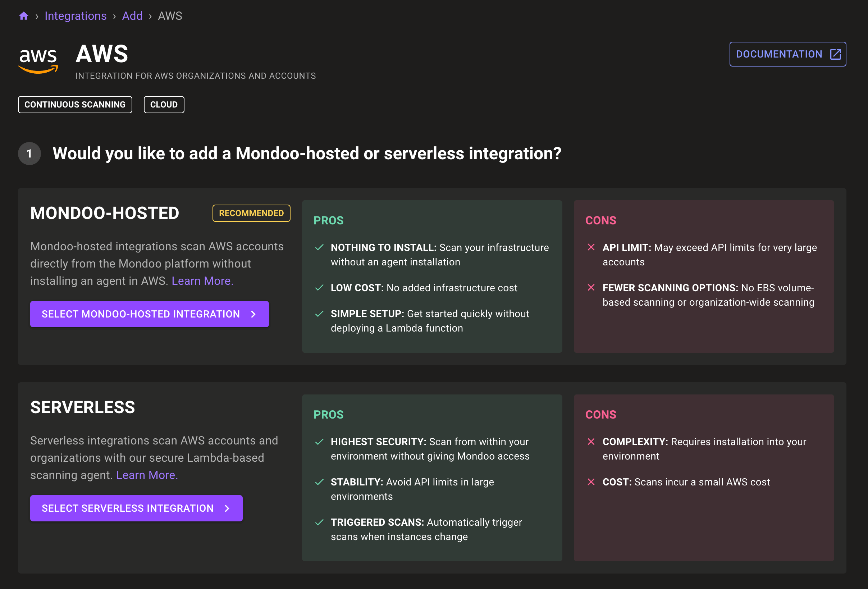Select the CLOUD chip
The width and height of the screenshot is (868, 589).
pyautogui.click(x=164, y=105)
